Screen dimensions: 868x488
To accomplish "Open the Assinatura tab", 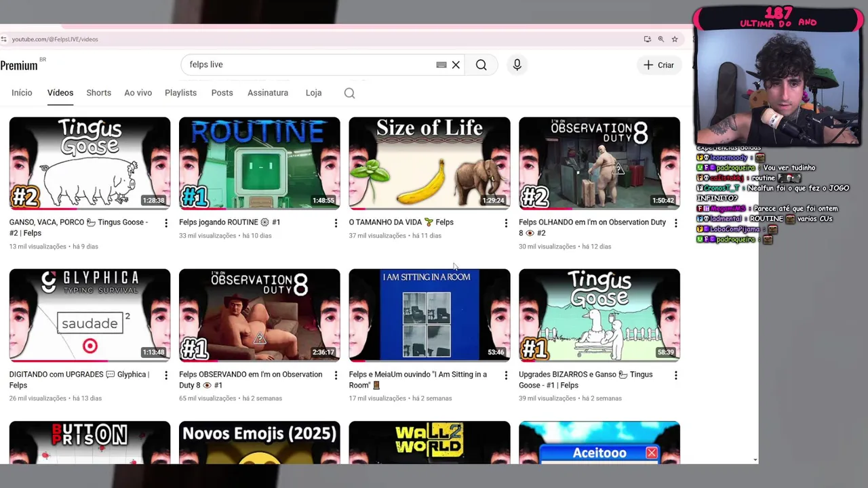I will (x=268, y=93).
